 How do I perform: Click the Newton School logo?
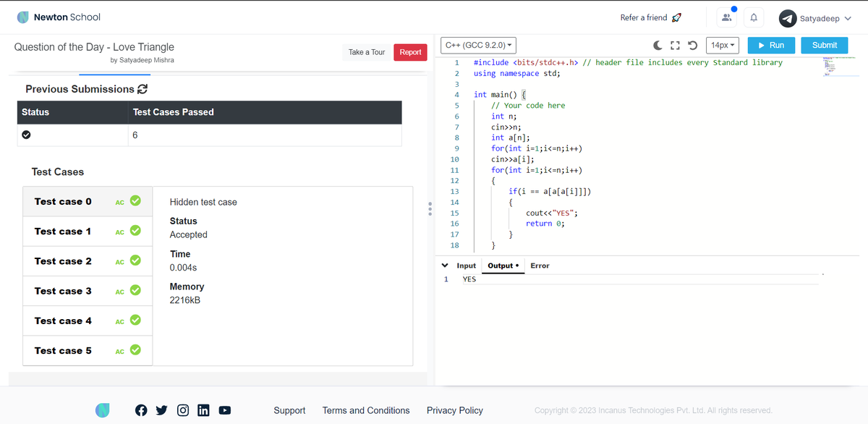(x=59, y=17)
